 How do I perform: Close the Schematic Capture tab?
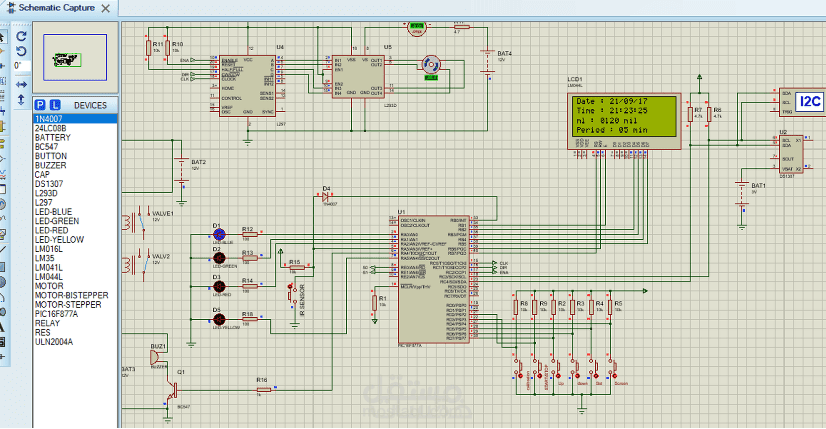(x=106, y=8)
